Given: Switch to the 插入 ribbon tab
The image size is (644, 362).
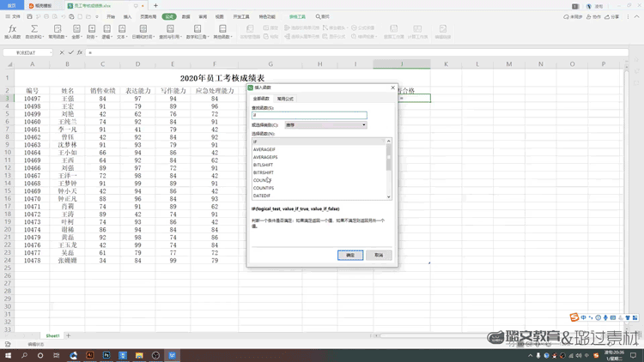Looking at the screenshot, I should [127, 17].
